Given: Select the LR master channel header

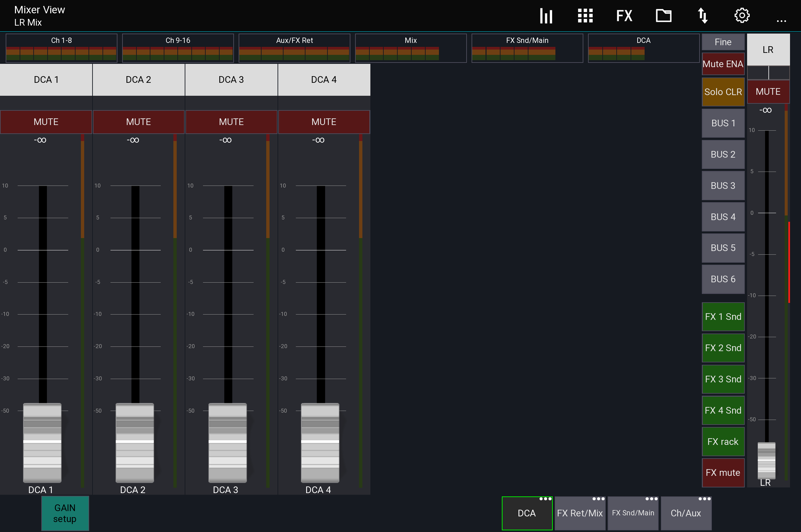Looking at the screenshot, I should click(x=768, y=50).
